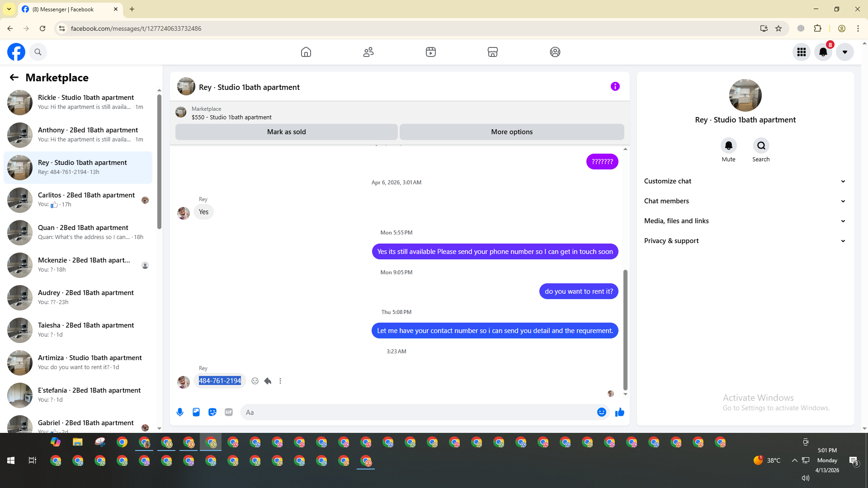
Task: Click the More options button
Action: (512, 132)
